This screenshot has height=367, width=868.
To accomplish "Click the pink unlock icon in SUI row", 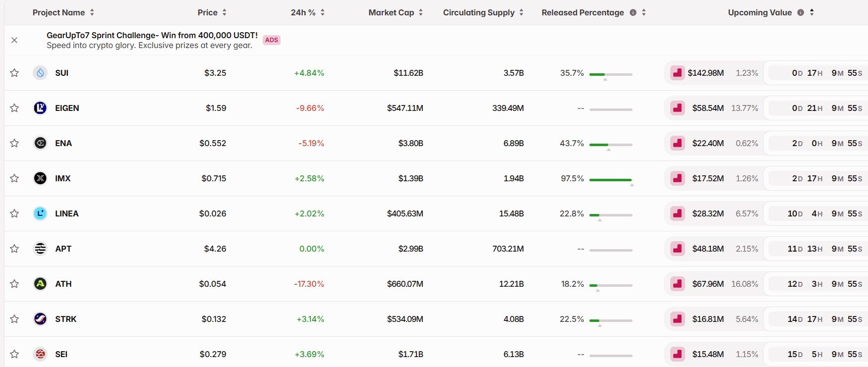I will tap(677, 73).
